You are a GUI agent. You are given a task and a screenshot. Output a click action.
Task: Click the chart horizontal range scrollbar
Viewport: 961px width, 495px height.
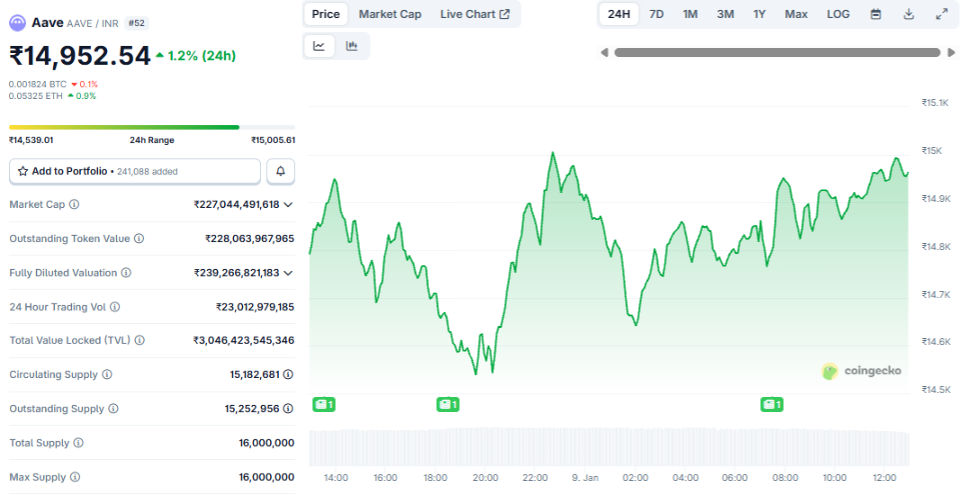[777, 53]
